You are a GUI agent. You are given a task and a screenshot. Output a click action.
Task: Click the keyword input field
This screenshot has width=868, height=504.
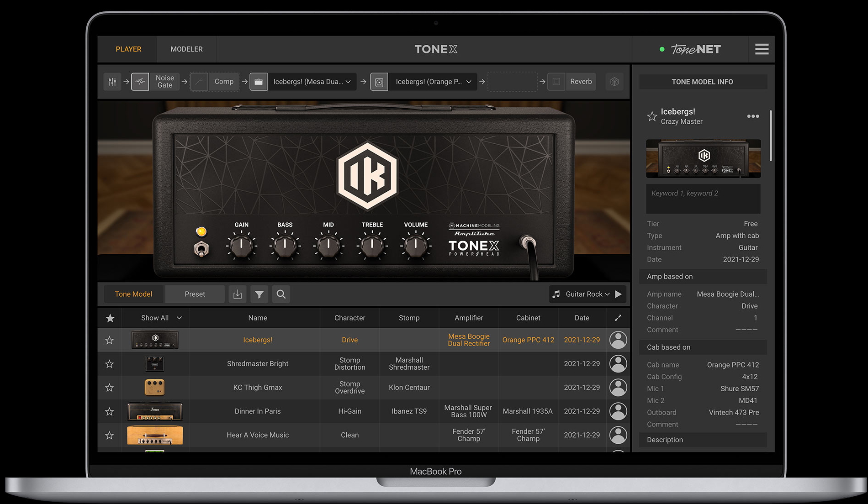703,199
